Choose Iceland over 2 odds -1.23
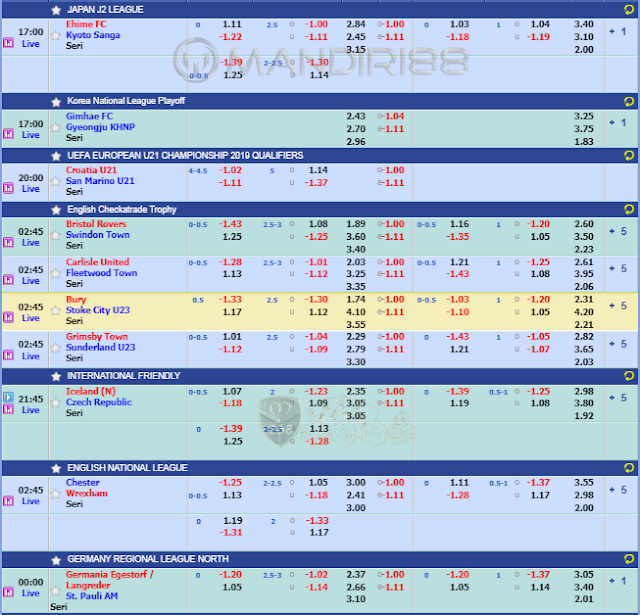This screenshot has height=615, width=640. pos(316,391)
